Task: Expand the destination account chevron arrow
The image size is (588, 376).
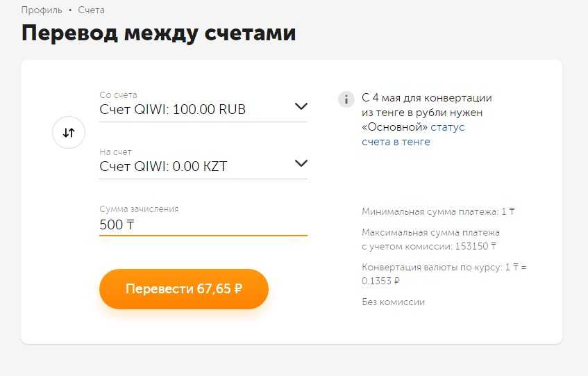Action: [x=301, y=163]
